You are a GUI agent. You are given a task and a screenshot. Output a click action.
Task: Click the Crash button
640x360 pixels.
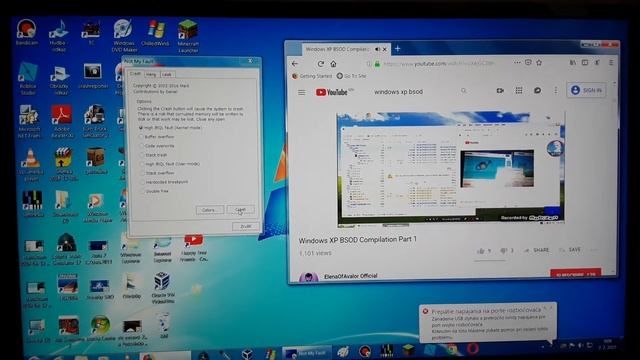240,210
